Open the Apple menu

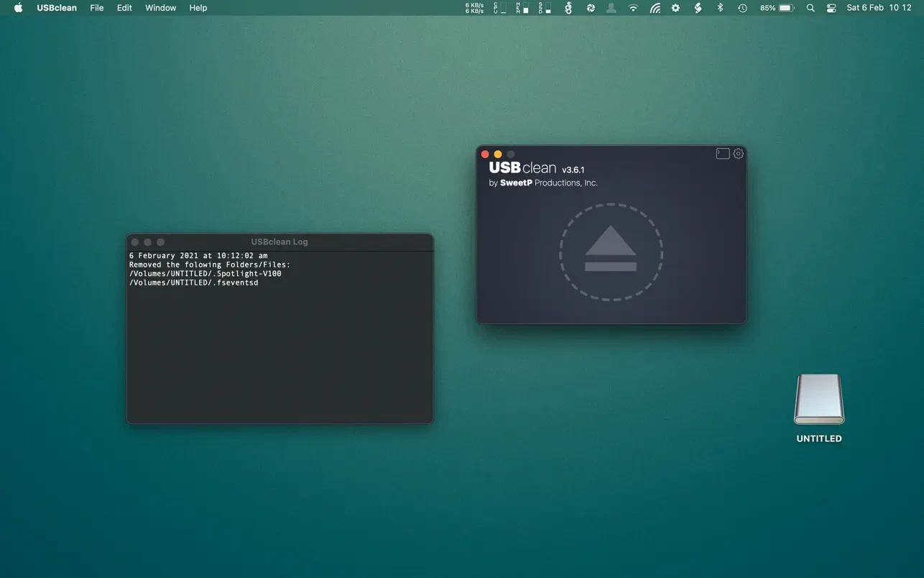tap(19, 8)
